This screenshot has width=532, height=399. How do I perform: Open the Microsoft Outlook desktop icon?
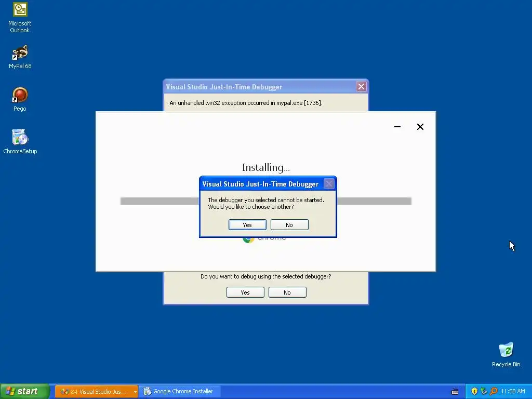point(20,18)
